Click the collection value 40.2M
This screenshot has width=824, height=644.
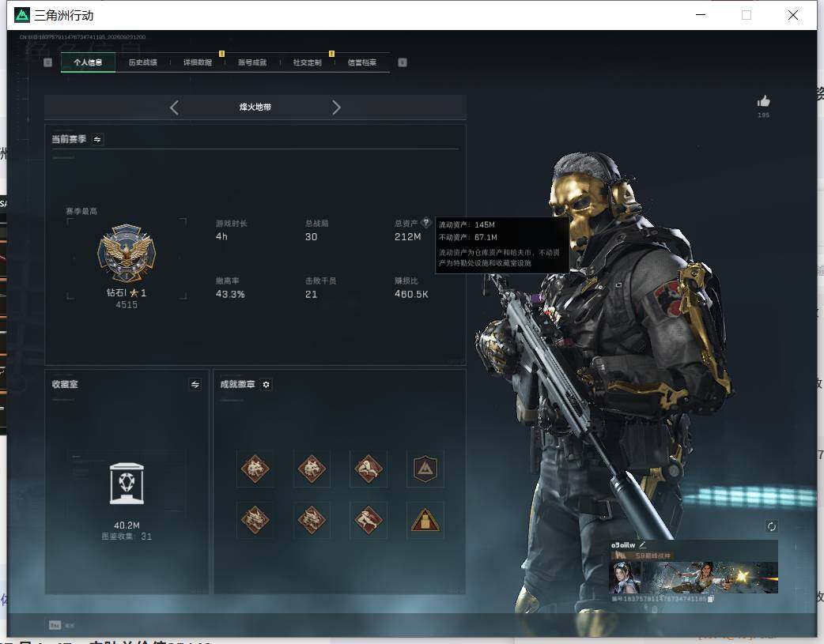[x=127, y=525]
